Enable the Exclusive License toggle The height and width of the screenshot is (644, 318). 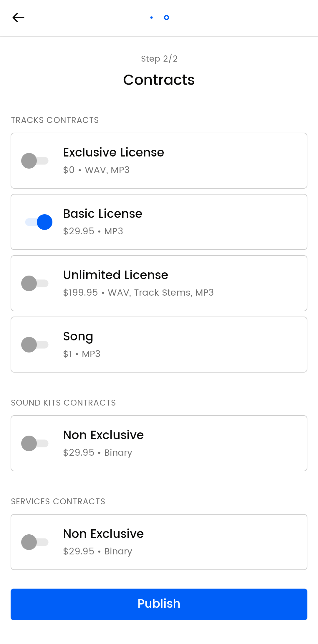coord(35,161)
